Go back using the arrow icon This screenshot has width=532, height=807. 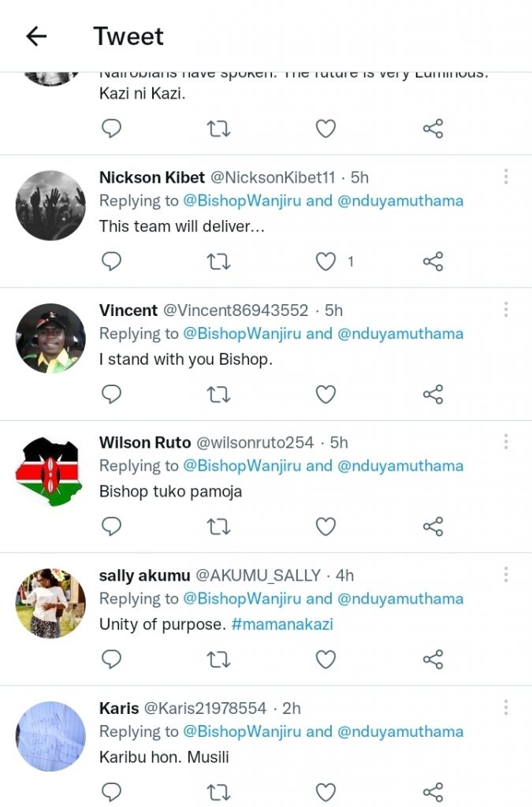[x=36, y=36]
